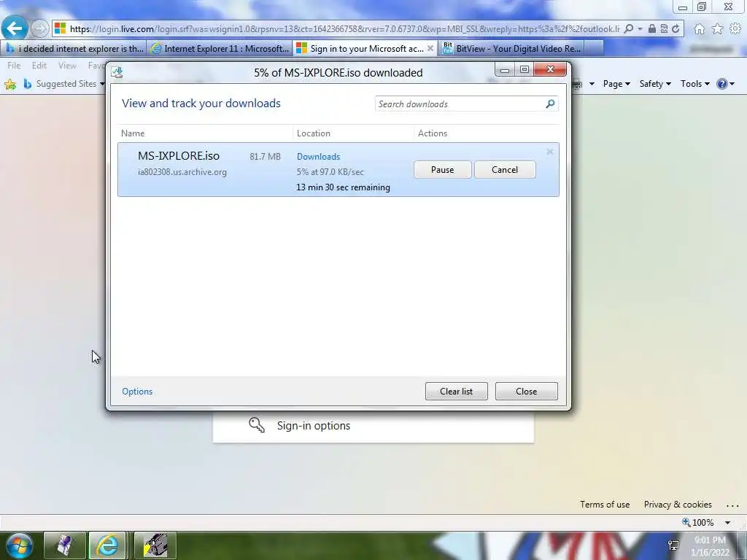This screenshot has height=560, width=747.
Task: Click the forward navigation arrow
Action: click(39, 29)
